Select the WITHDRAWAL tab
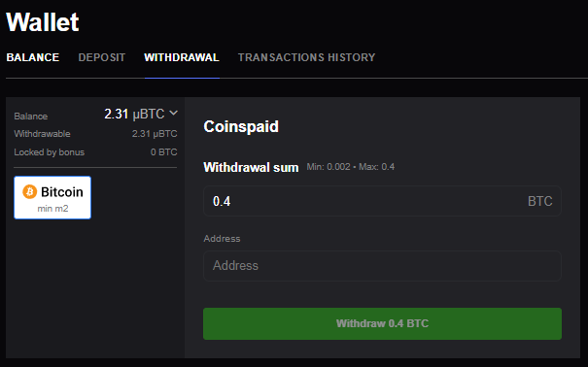Screen dimensions: 588x367 182,57
